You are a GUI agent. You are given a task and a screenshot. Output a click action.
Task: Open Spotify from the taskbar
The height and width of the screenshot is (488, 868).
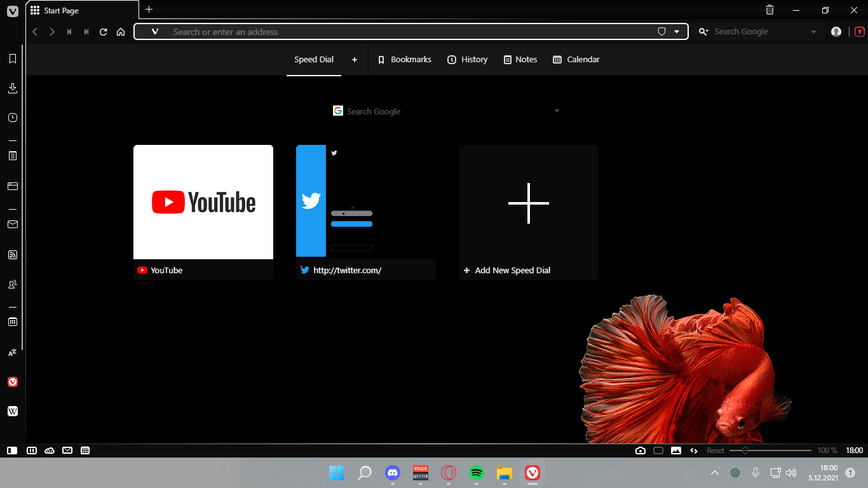[x=477, y=473]
